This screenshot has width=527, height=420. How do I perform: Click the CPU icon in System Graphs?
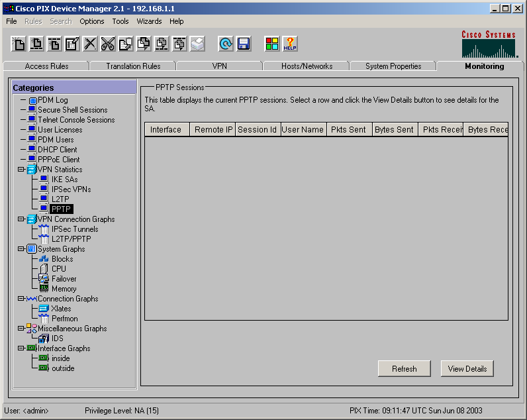(44, 269)
